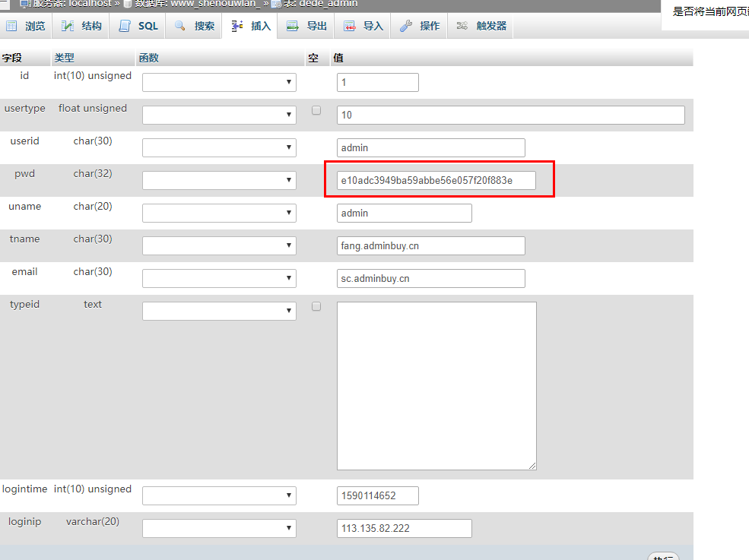749x560 pixels.
Task: Click the Operations (操作) wrench icon
Action: 406,26
